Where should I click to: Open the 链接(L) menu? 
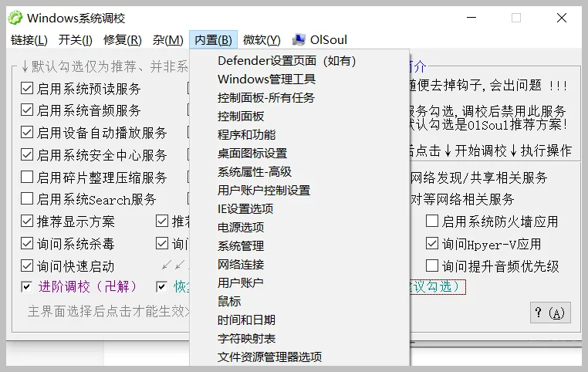tap(29, 40)
